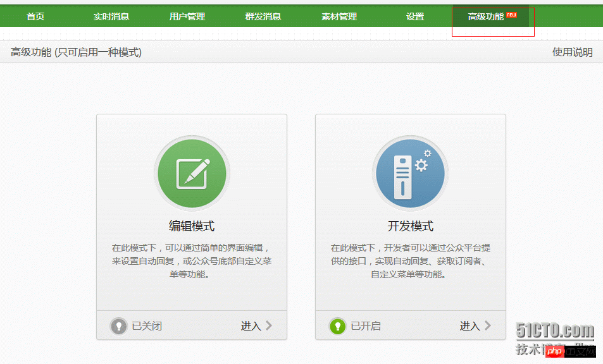Click the arrow chevron in 编辑模式 card
This screenshot has width=603, height=364.
[269, 325]
